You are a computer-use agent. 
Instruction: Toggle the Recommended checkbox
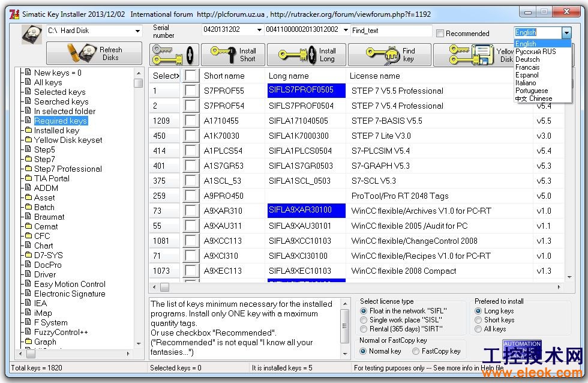click(440, 34)
